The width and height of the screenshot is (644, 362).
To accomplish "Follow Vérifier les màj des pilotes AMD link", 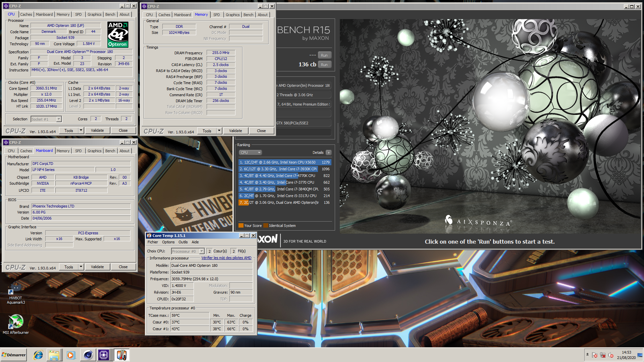I will coord(226,258).
